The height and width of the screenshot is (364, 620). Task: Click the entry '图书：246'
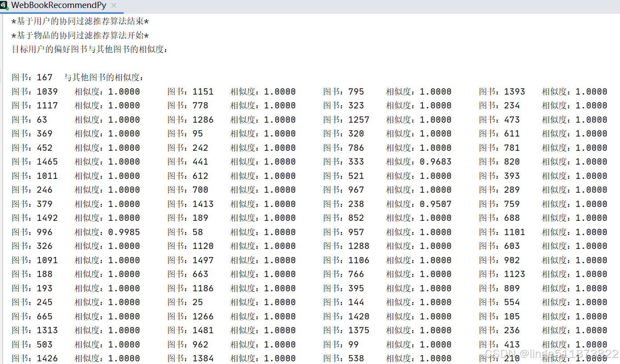(32, 190)
